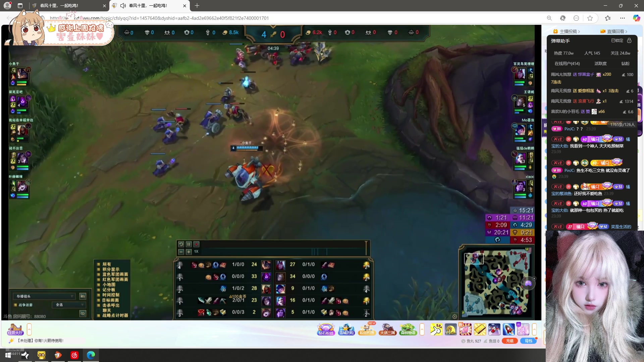Switch to the 钻粉 tab

pos(625,64)
